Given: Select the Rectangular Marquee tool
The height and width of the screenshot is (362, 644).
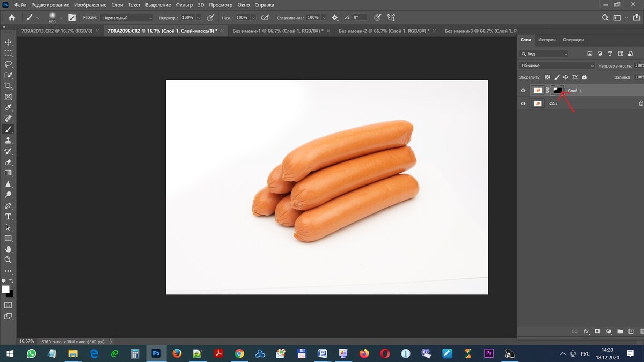Looking at the screenshot, I should [8, 53].
